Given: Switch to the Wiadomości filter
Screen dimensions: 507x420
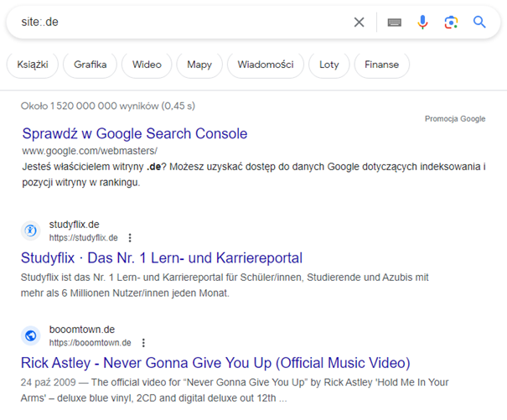Looking at the screenshot, I should [x=266, y=65].
